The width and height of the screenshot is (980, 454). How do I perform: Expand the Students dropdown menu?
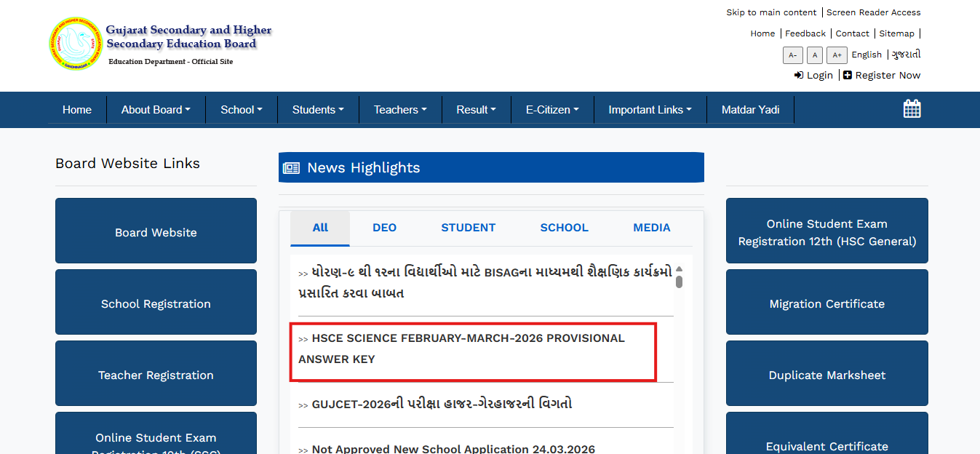[x=318, y=110]
